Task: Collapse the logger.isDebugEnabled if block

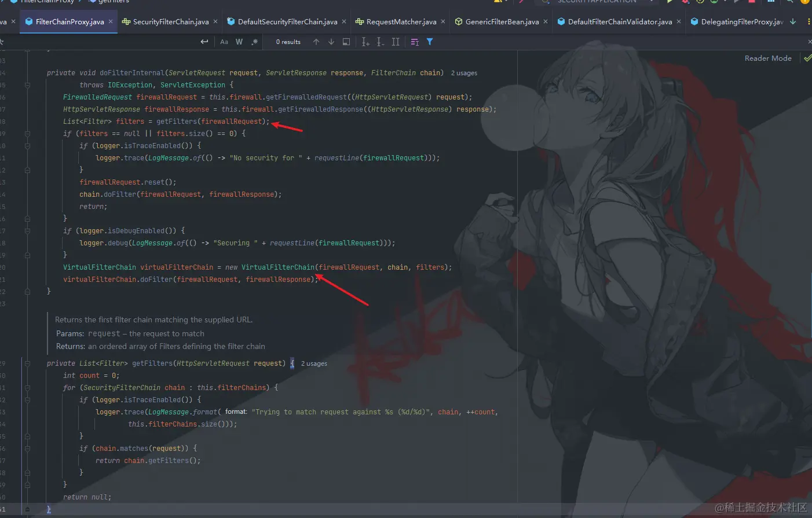Action: pos(27,231)
